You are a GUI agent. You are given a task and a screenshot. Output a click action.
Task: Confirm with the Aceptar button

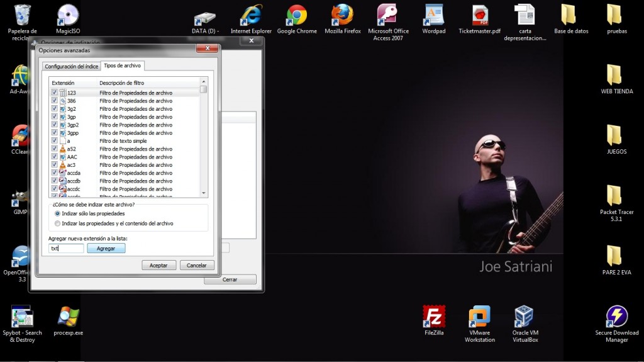(158, 265)
